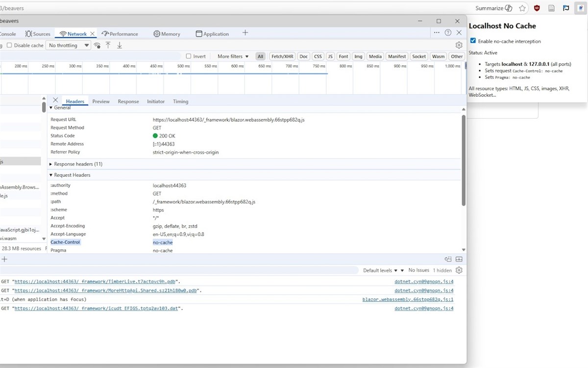Open network conditions settings icon
Image resolution: width=588 pixels, height=368 pixels.
tap(97, 46)
